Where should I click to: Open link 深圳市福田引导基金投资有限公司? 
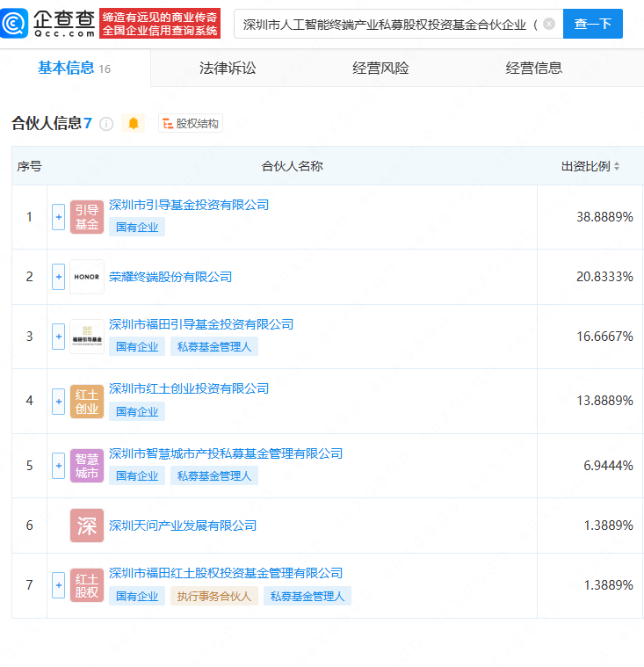click(201, 324)
